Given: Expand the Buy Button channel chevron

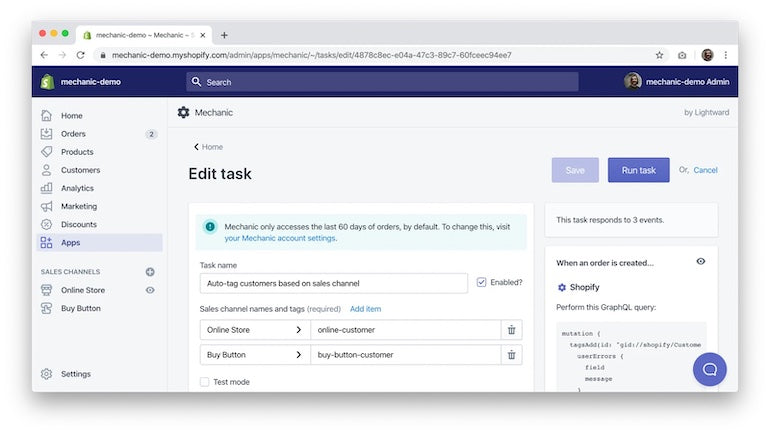Looking at the screenshot, I should (298, 355).
